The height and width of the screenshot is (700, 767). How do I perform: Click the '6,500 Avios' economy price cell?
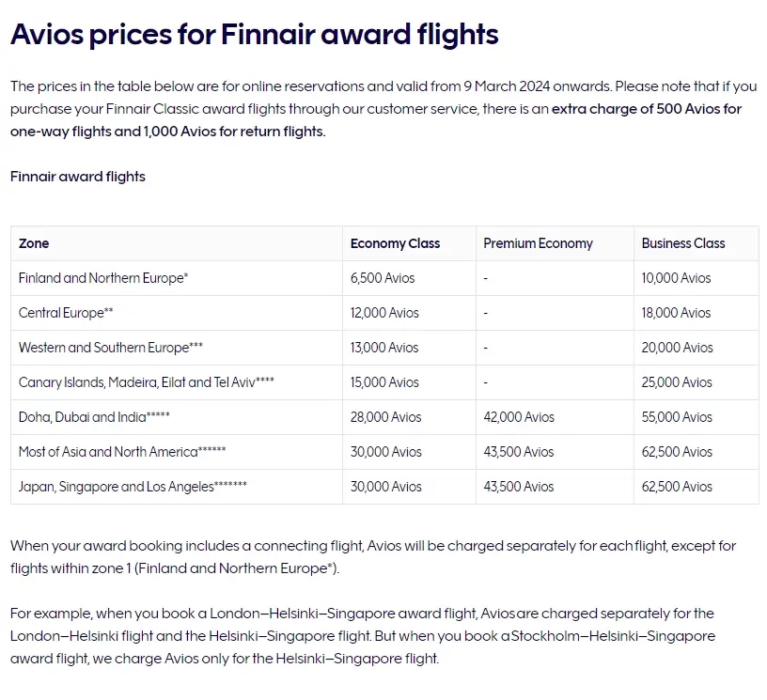click(383, 278)
